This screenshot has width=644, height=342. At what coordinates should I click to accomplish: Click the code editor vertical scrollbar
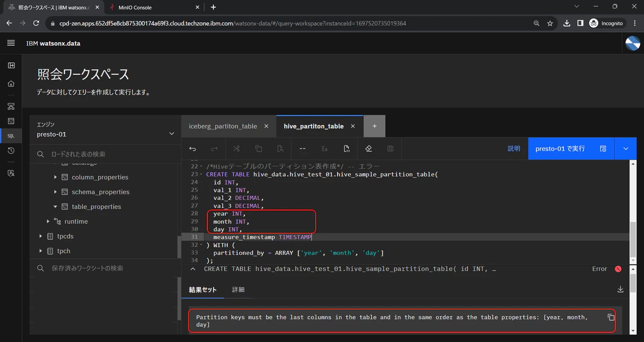[x=633, y=238]
